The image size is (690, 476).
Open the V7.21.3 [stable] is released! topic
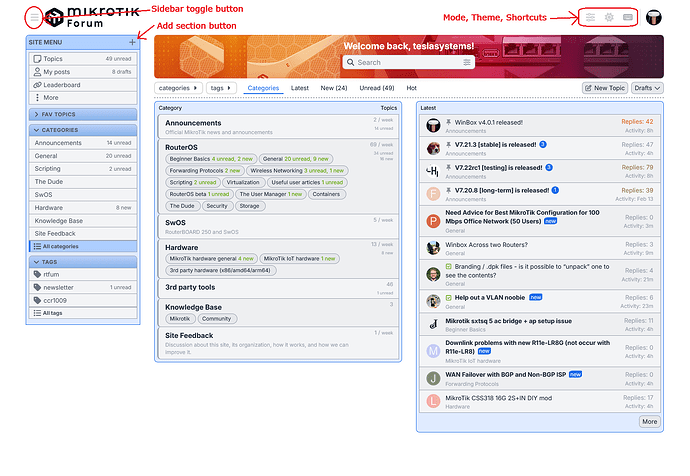pos(495,144)
